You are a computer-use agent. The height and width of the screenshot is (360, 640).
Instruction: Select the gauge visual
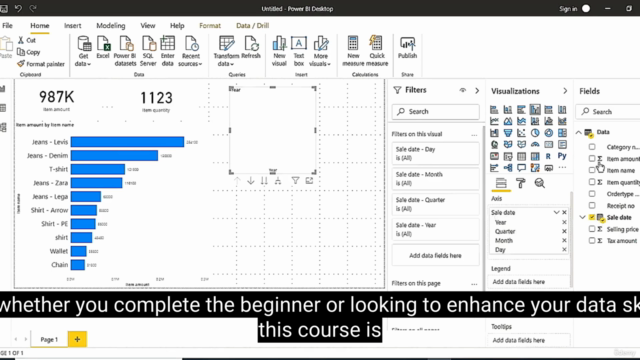tap(535, 144)
